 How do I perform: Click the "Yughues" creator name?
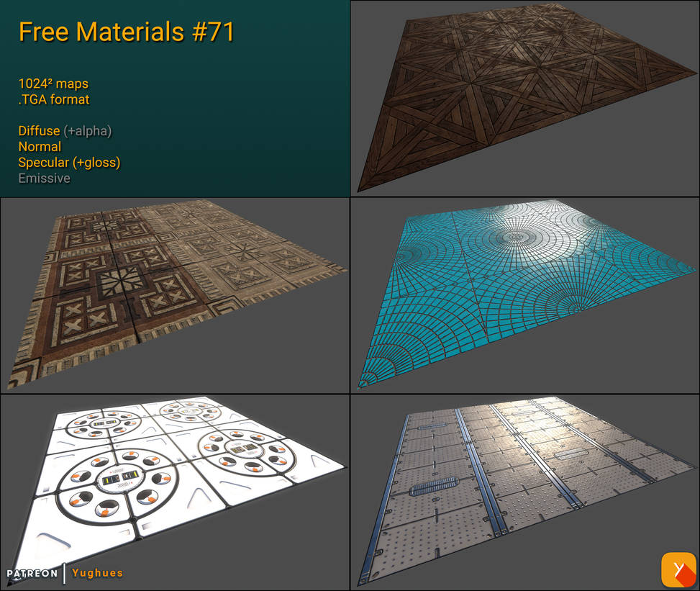pyautogui.click(x=97, y=574)
